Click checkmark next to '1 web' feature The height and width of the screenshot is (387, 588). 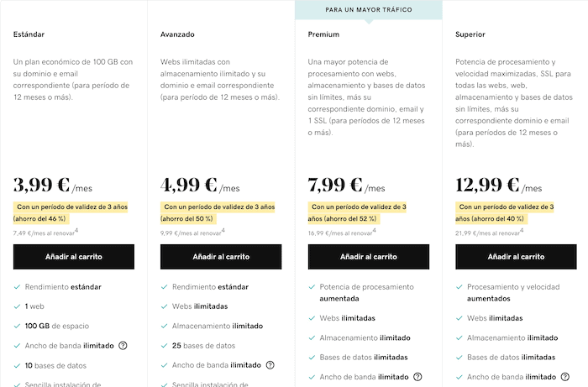point(17,306)
